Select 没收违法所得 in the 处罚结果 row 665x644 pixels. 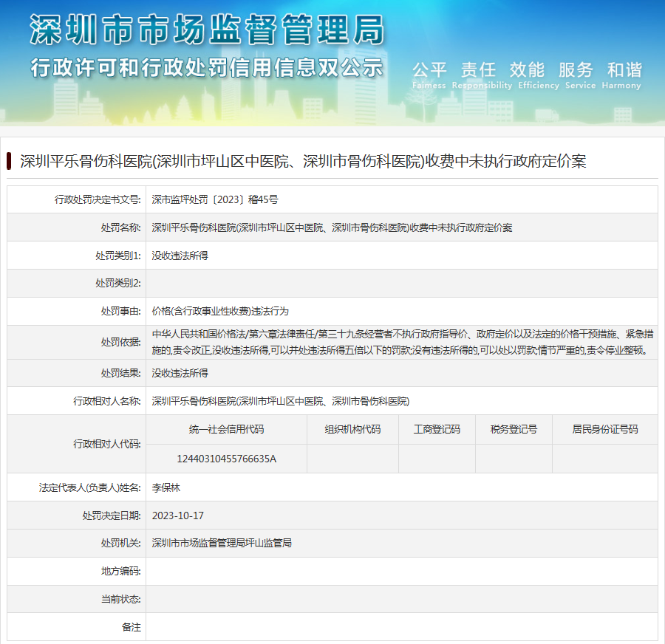(180, 373)
